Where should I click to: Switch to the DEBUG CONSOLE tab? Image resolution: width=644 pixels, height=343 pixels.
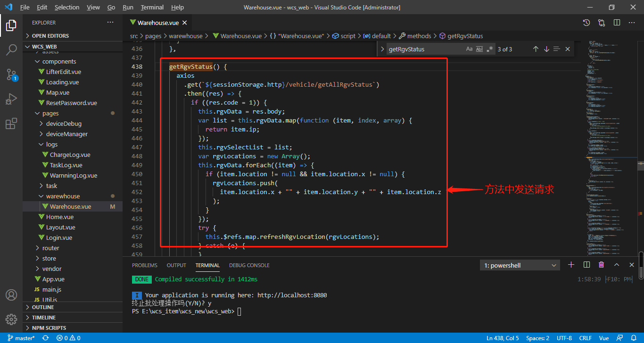pyautogui.click(x=249, y=265)
